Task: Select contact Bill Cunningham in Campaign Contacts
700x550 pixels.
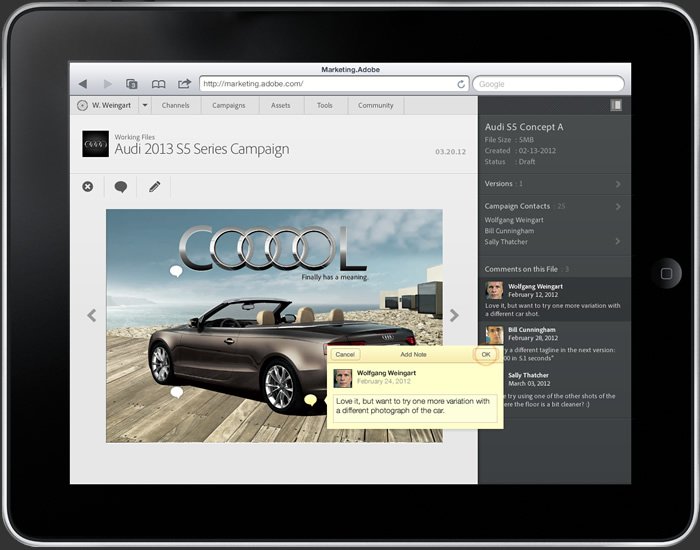Action: pos(509,231)
